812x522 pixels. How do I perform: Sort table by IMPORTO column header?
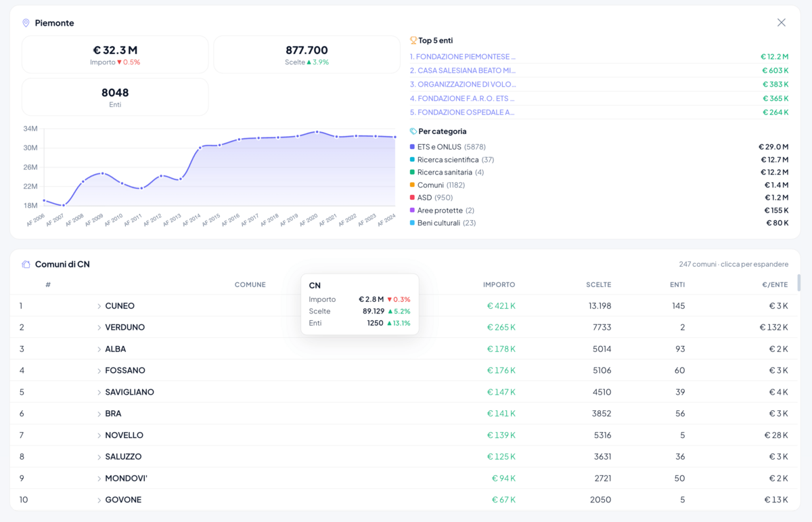coord(499,285)
